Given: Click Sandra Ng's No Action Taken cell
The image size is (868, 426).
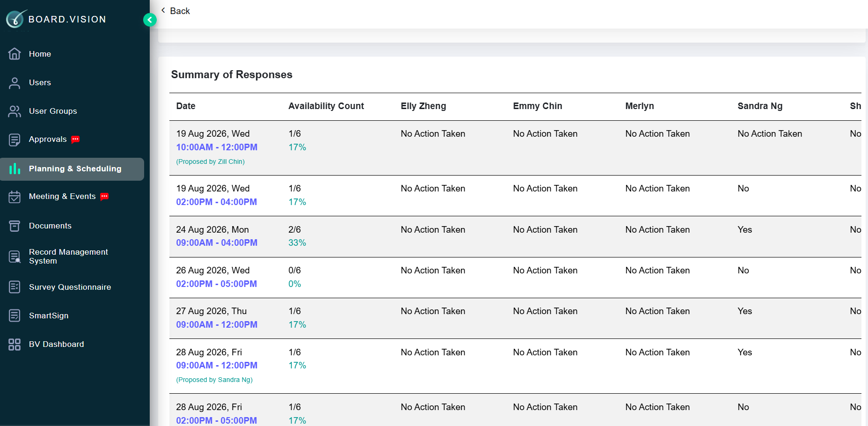Looking at the screenshot, I should pyautogui.click(x=770, y=134).
